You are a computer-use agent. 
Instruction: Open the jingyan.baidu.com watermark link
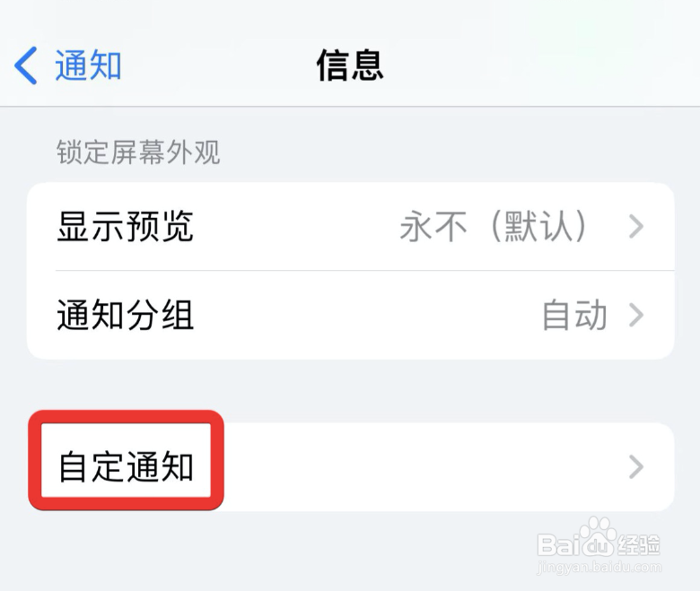(x=599, y=568)
